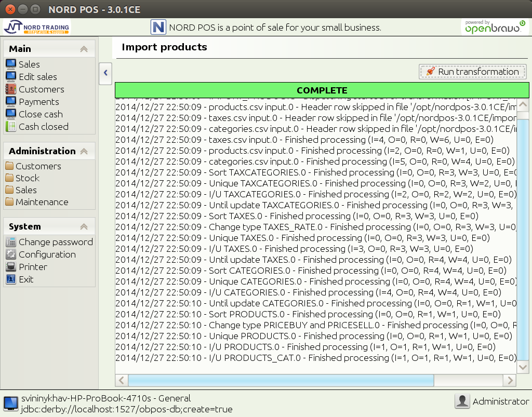This screenshot has height=417, width=532.
Task: Click the log line I/U PRODUCTS.0 Finished processing
Action: tap(305, 347)
